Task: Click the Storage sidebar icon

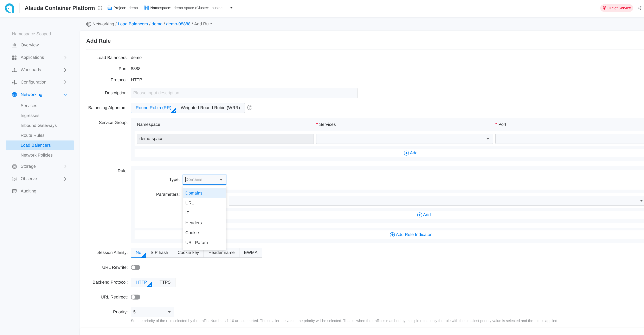Action: 14,166
